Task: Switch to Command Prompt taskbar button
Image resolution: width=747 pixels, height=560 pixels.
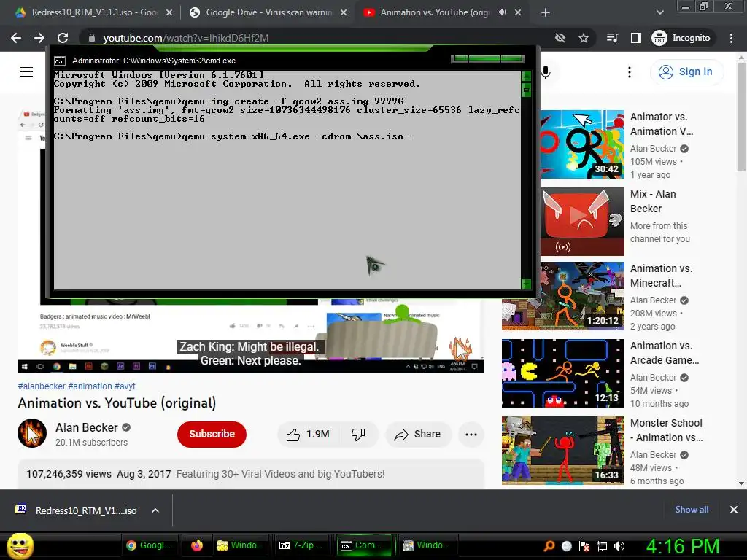Action: (x=364, y=545)
